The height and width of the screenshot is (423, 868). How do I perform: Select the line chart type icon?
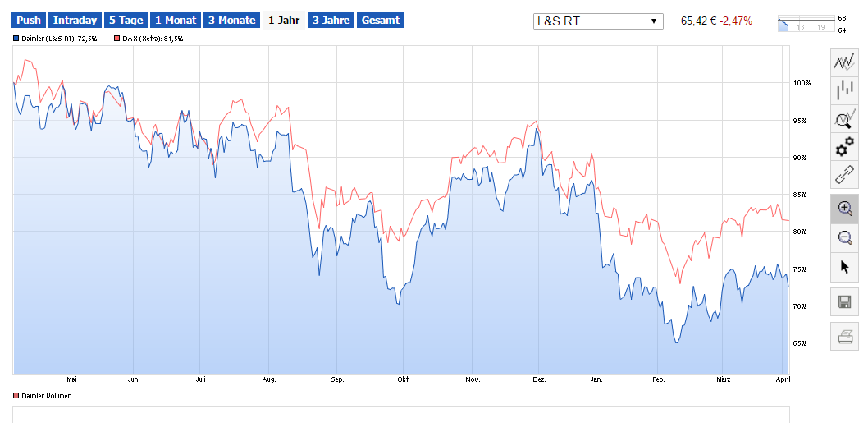844,62
